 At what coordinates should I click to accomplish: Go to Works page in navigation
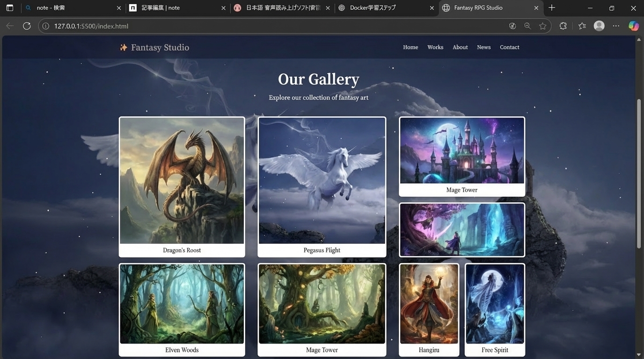pyautogui.click(x=435, y=47)
